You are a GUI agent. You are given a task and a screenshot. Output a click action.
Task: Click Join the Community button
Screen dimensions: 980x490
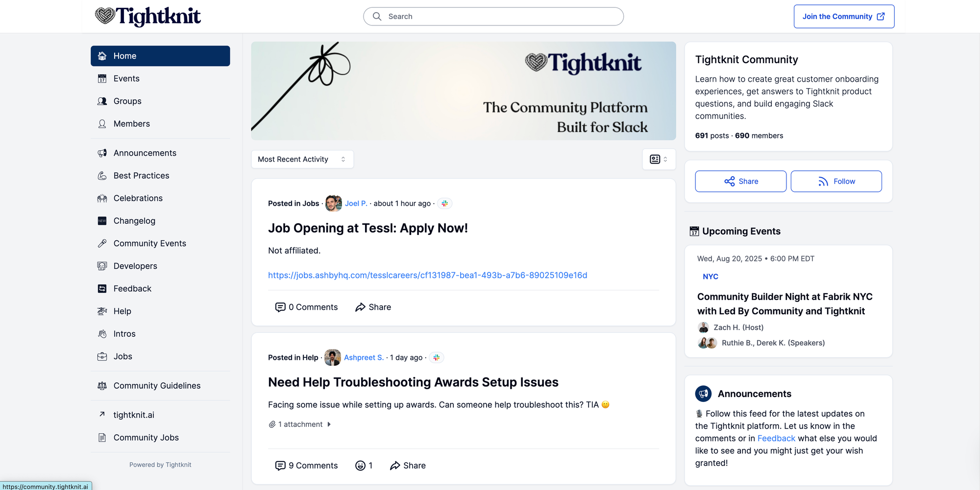click(x=844, y=17)
